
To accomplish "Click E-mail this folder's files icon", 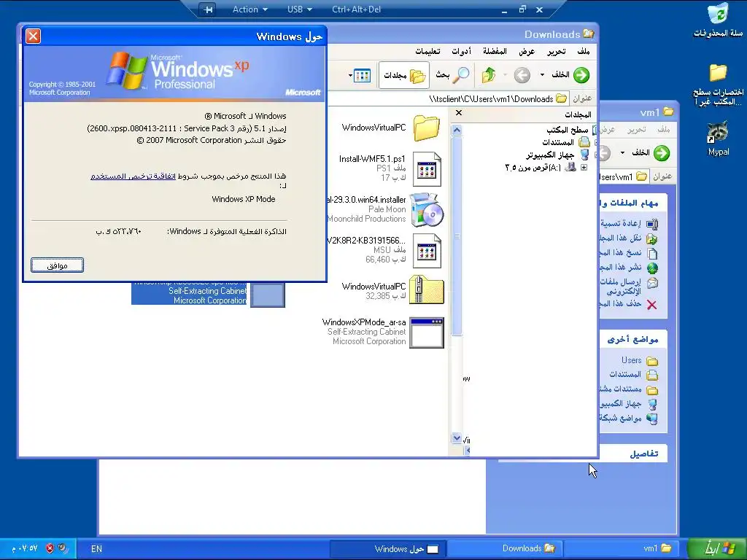I will (652, 283).
